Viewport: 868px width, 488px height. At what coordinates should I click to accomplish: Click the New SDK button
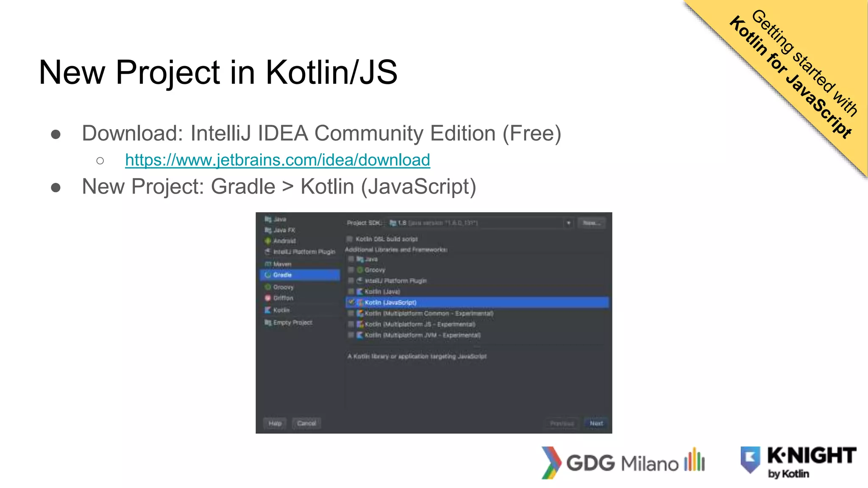click(x=592, y=223)
